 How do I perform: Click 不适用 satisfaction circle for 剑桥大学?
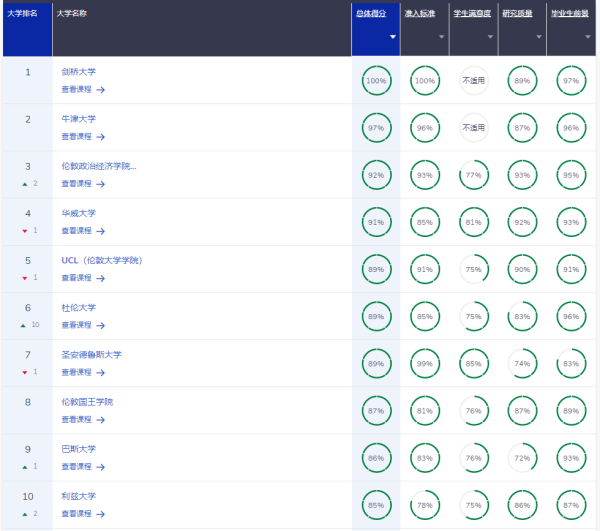[x=474, y=81]
